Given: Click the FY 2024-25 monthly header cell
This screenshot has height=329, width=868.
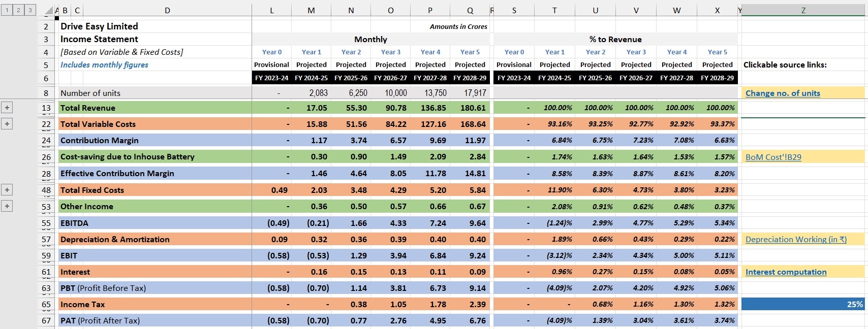Looking at the screenshot, I should (x=311, y=78).
